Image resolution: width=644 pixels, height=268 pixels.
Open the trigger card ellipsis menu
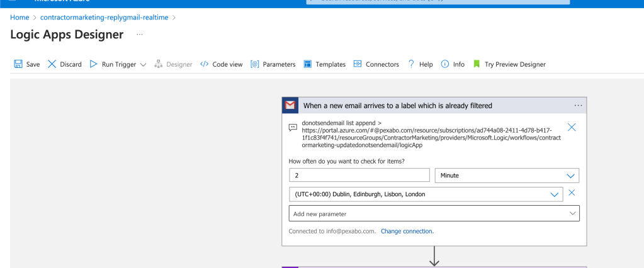(579, 106)
